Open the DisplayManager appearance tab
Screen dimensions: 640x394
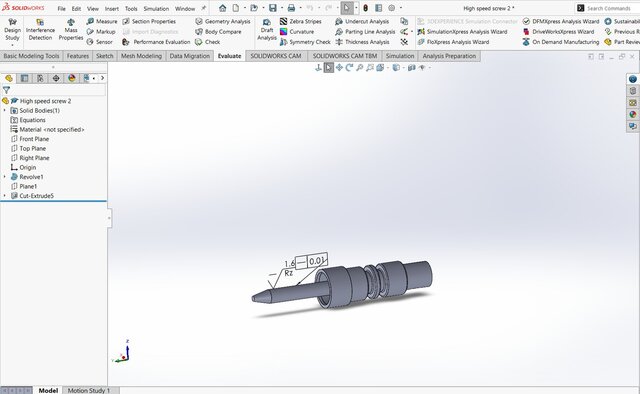pos(72,78)
